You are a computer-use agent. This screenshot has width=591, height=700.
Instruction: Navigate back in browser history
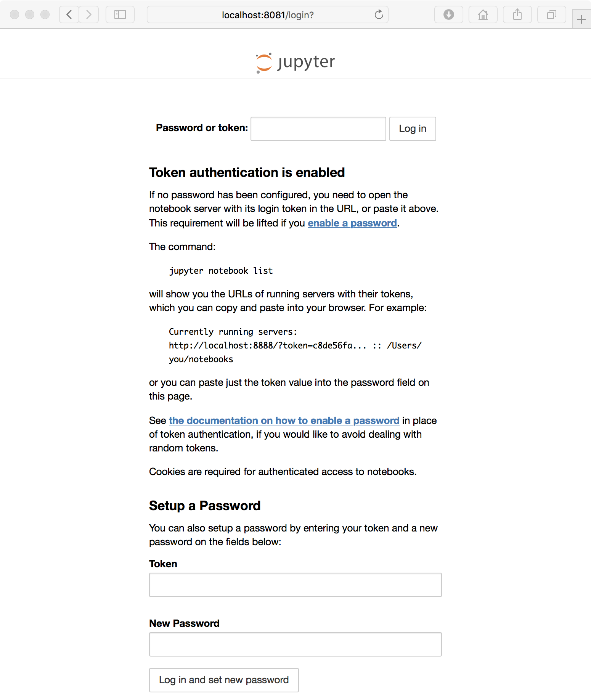click(69, 14)
